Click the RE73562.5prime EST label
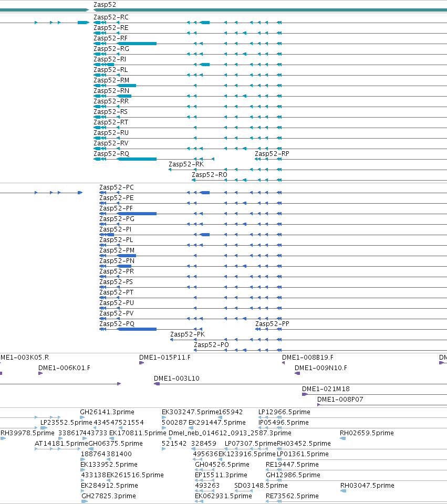Viewport: 447px width, 504px height. [x=293, y=496]
